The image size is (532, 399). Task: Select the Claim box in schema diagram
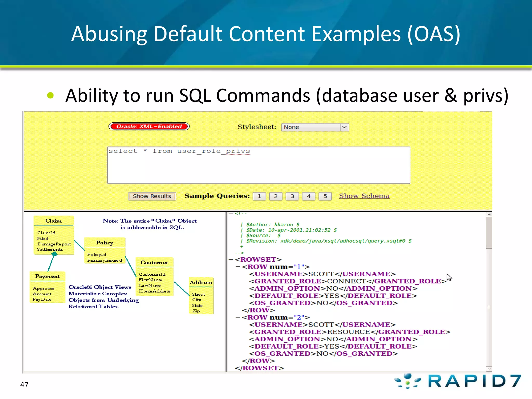click(54, 235)
